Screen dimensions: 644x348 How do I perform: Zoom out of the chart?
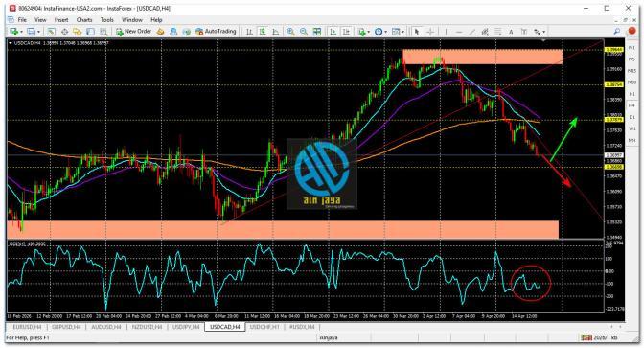(x=304, y=32)
